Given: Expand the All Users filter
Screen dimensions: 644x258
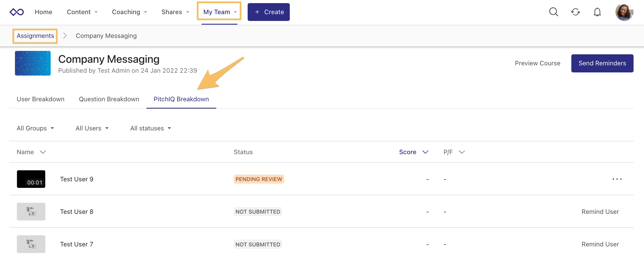Looking at the screenshot, I should [92, 128].
